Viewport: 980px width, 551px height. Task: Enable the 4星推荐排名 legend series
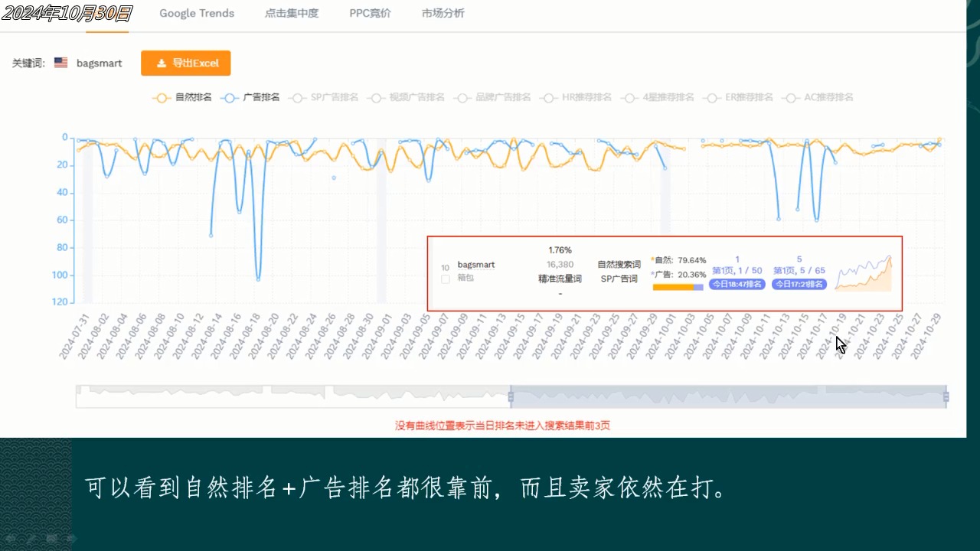(658, 97)
